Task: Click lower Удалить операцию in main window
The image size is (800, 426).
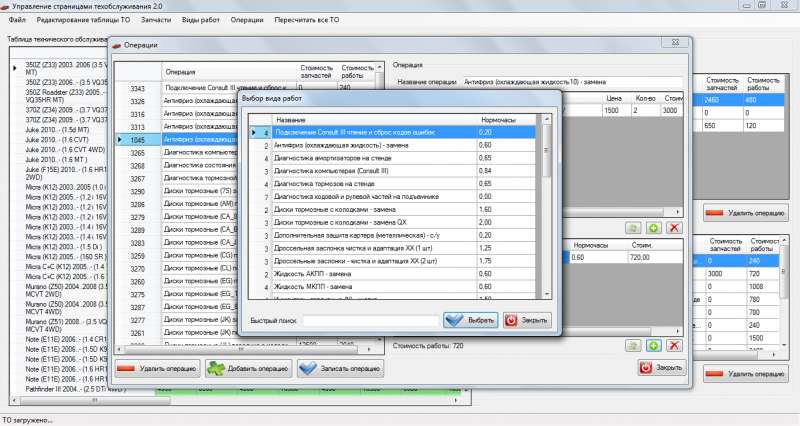Action: pyautogui.click(x=745, y=373)
